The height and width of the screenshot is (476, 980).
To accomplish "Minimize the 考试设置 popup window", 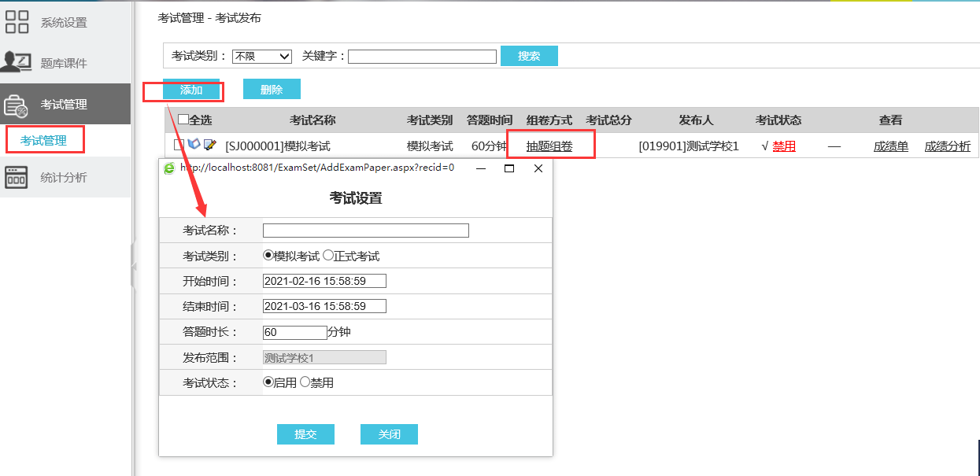I will click(480, 168).
